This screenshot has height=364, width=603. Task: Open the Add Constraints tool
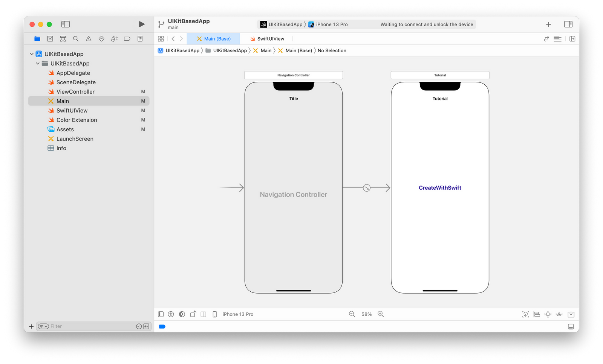pos(548,314)
